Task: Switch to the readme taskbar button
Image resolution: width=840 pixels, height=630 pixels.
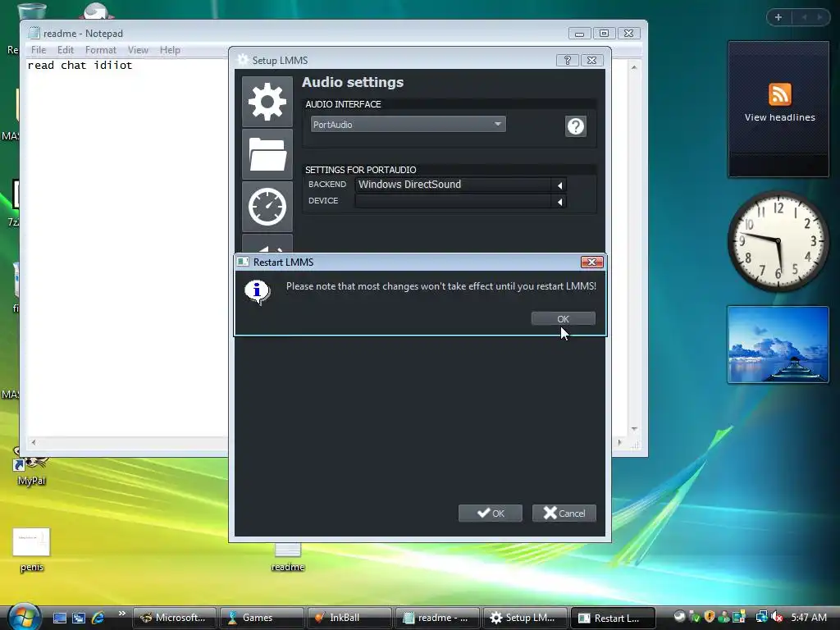Action: 437,618
